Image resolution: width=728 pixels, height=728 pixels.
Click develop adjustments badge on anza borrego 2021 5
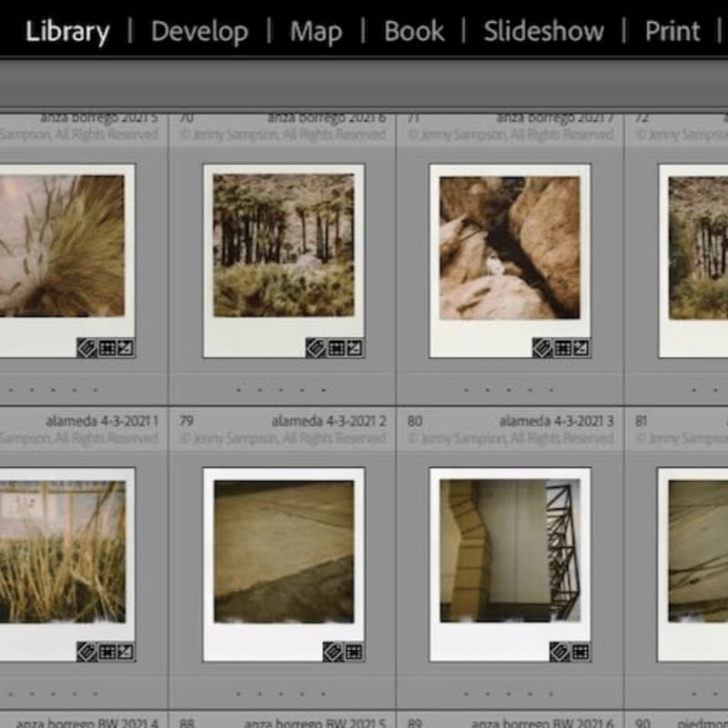tap(126, 348)
